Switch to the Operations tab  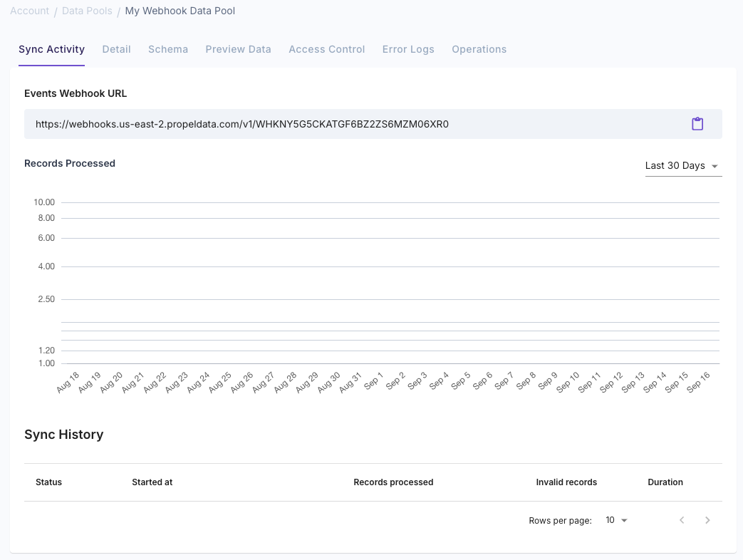[479, 49]
